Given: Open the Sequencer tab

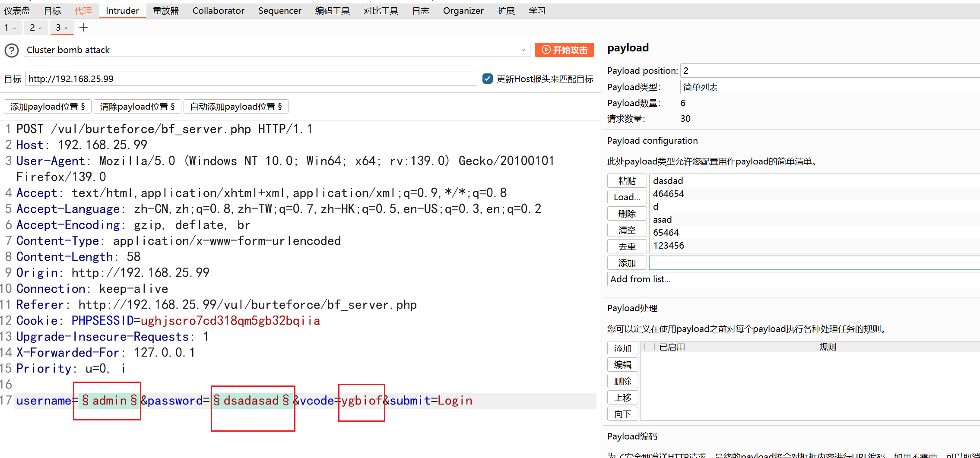Looking at the screenshot, I should coord(279,11).
